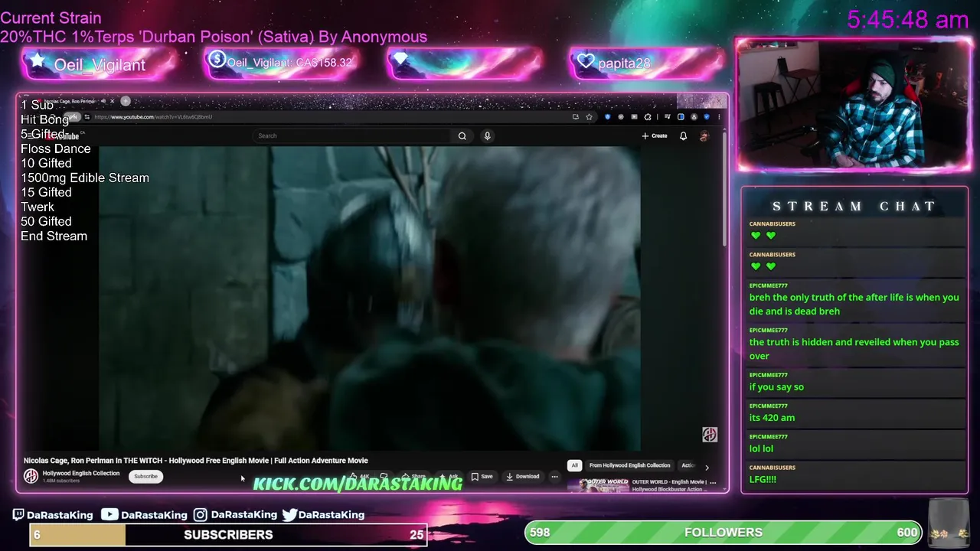Open the Create menu

coord(655,135)
